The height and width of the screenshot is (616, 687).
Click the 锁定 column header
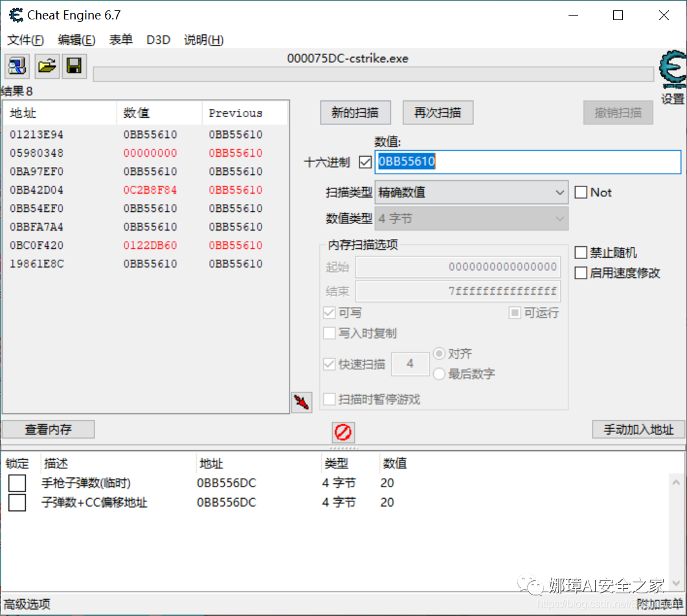[17, 463]
